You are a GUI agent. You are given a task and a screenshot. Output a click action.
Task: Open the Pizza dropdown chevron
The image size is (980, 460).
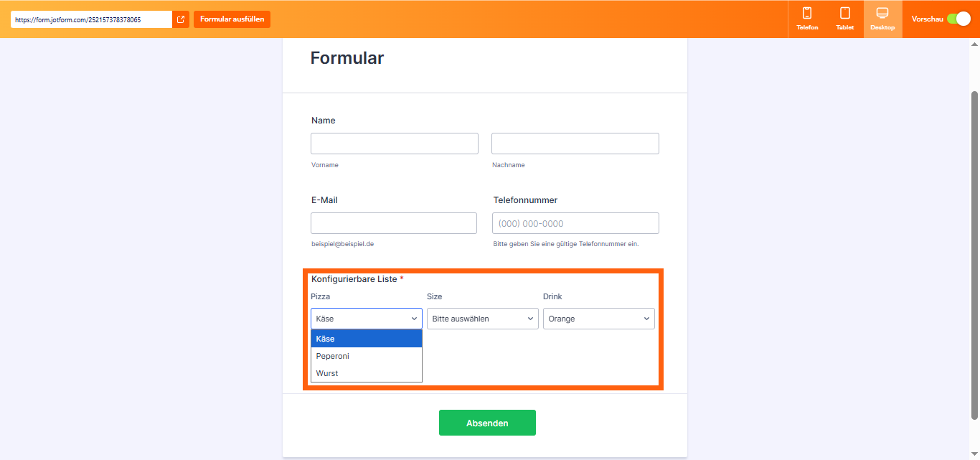click(x=414, y=319)
